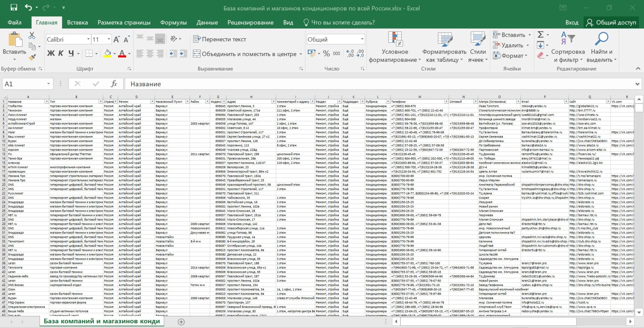Screen dimensions: 644x328
Task: Expand the number format Общий dropdown
Action: pyautogui.click(x=362, y=39)
